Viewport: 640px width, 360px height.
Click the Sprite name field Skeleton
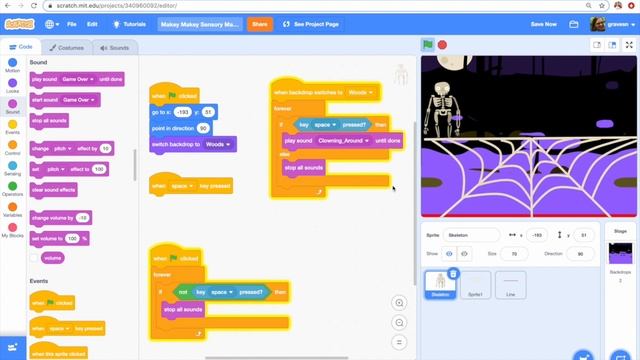[x=471, y=235]
